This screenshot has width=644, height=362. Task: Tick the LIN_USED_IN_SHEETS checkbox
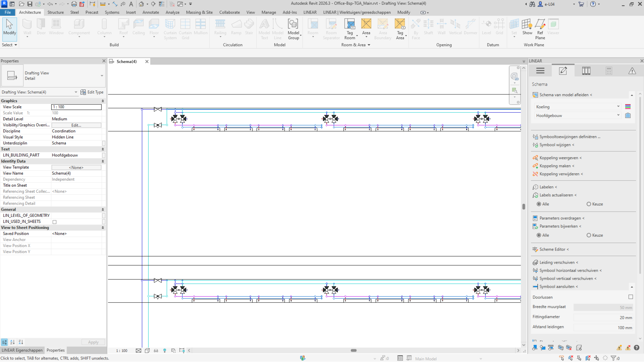point(55,222)
